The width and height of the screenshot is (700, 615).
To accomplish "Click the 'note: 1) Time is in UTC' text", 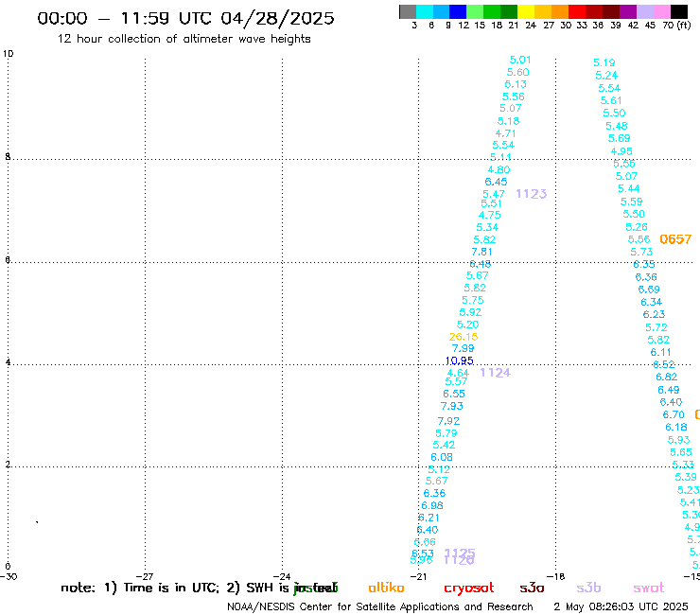I will 140,588.
